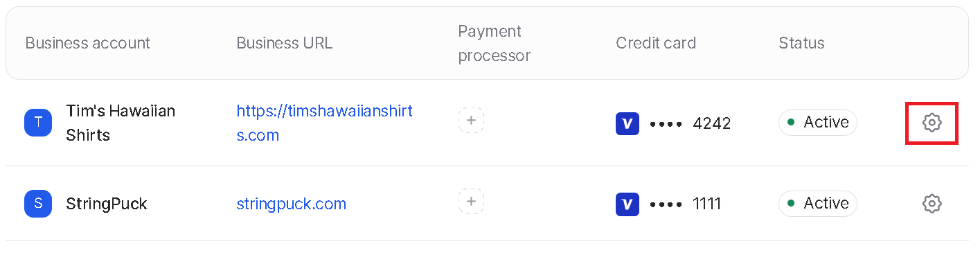The height and width of the screenshot is (255, 980).
Task: Click Active status badge for Tim's Hawaiian Shirts
Action: pyautogui.click(x=818, y=123)
